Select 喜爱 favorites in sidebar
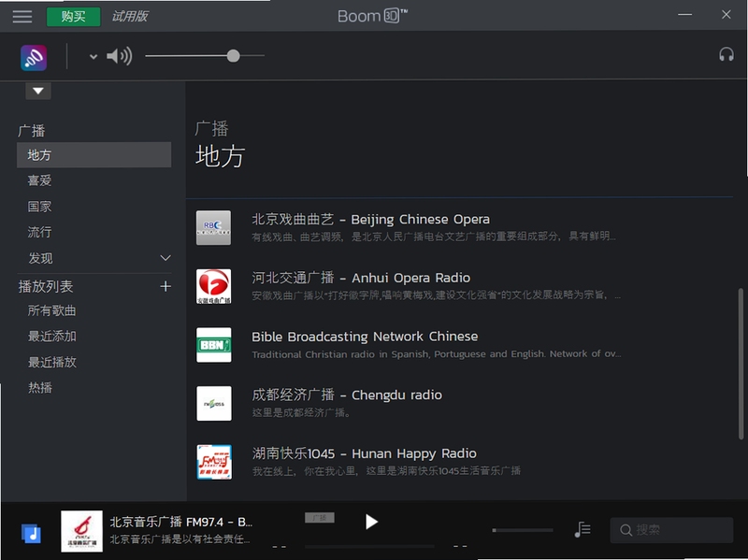This screenshot has width=748, height=560. (x=39, y=180)
